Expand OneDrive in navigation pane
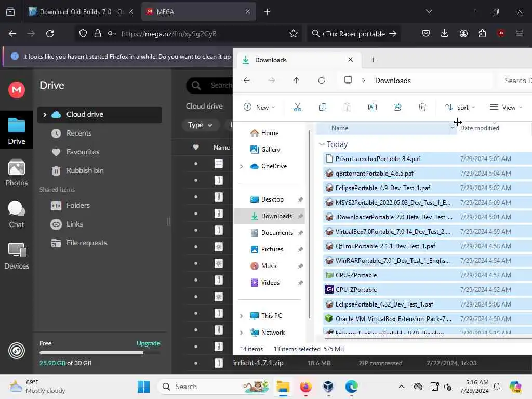532x399 pixels. [x=241, y=166]
